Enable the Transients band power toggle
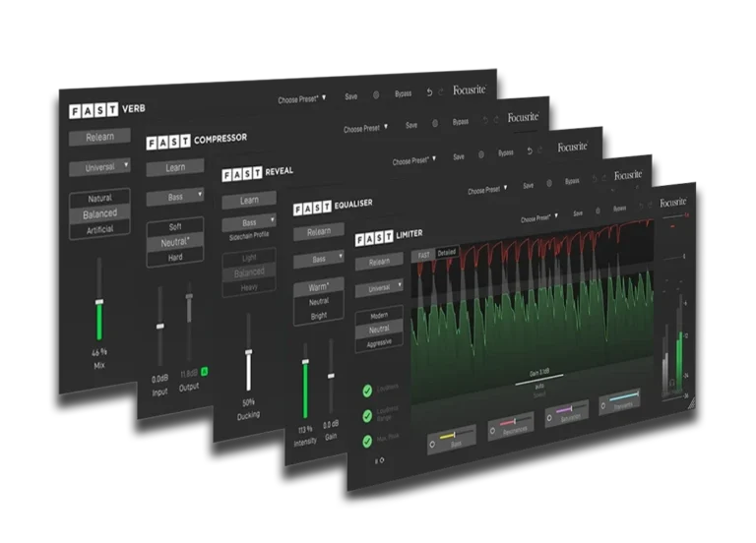Screen dimensions: 756x543 (x=602, y=405)
